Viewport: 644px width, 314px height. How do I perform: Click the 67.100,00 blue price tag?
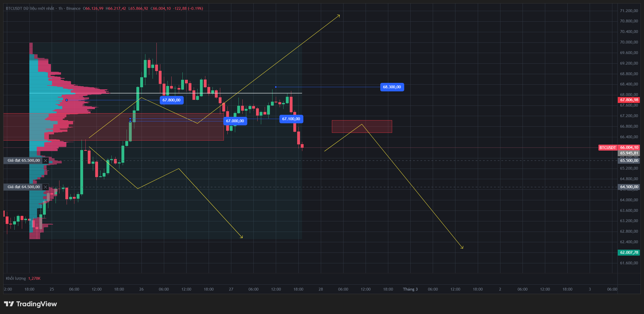(x=291, y=119)
